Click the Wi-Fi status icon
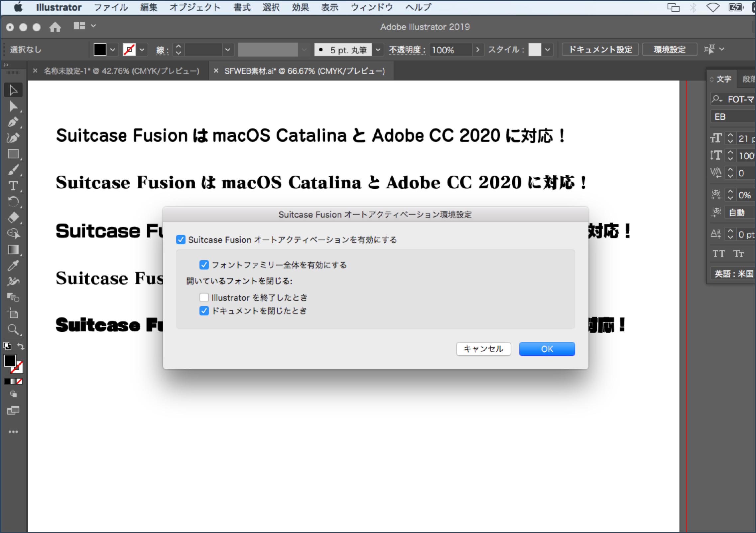 (x=712, y=7)
